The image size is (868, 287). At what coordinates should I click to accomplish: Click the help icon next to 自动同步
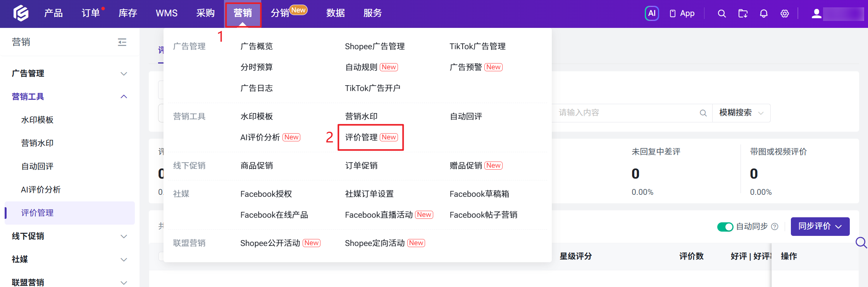[x=775, y=227]
